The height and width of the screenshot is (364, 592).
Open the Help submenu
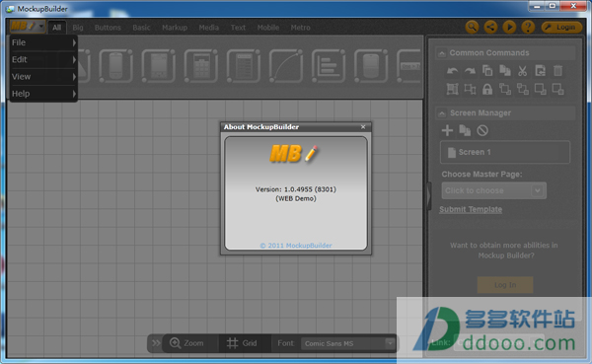click(43, 94)
